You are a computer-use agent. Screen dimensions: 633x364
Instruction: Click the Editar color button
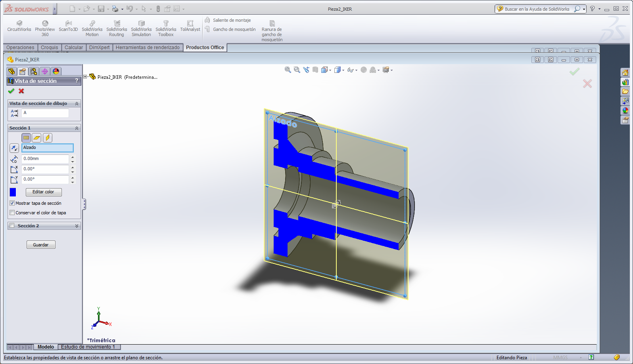[44, 192]
